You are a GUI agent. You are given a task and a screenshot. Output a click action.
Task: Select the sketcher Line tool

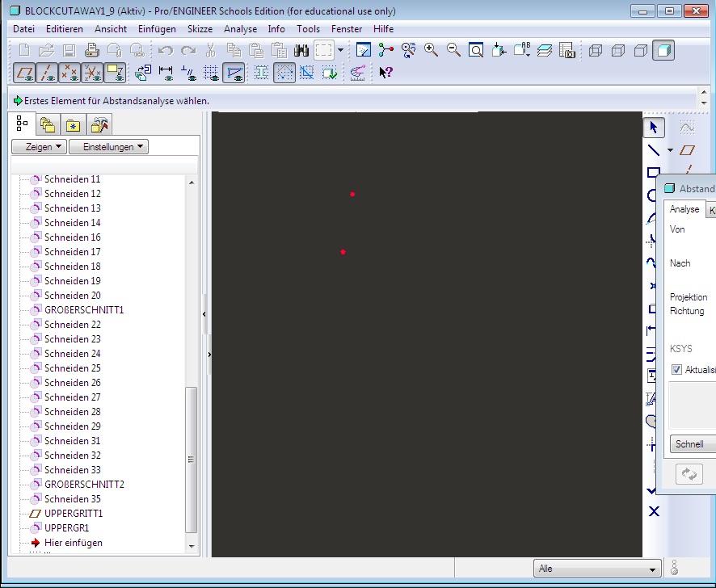[654, 149]
